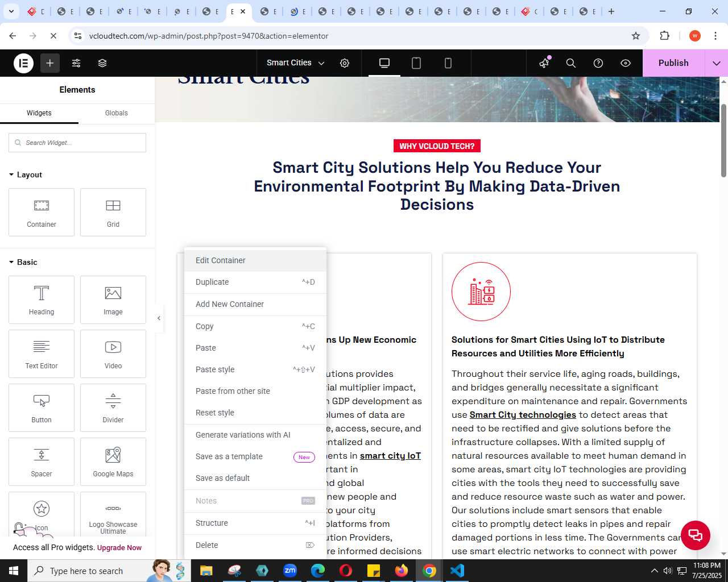The height and width of the screenshot is (582, 728).
Task: Click the Search Widget input field
Action: coord(77,143)
